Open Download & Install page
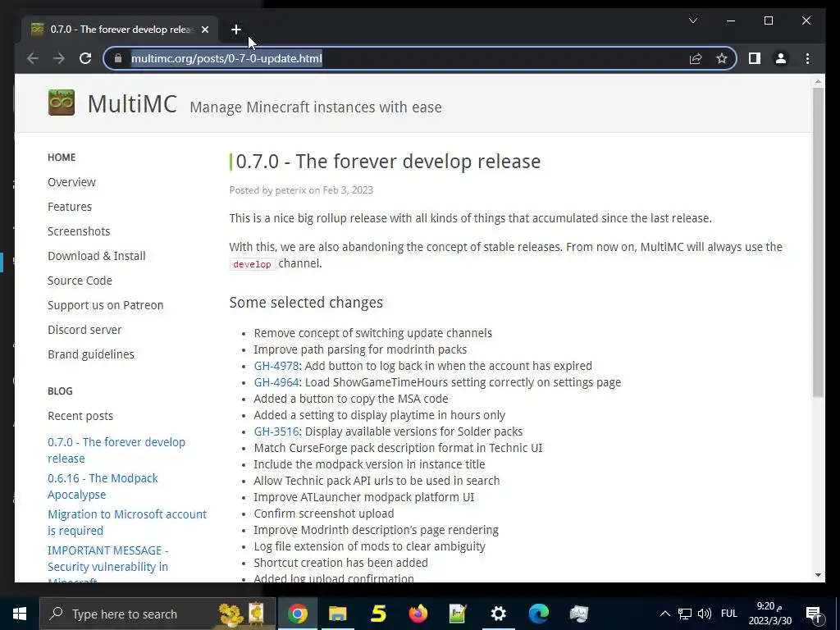This screenshot has width=840, height=630. click(x=97, y=256)
